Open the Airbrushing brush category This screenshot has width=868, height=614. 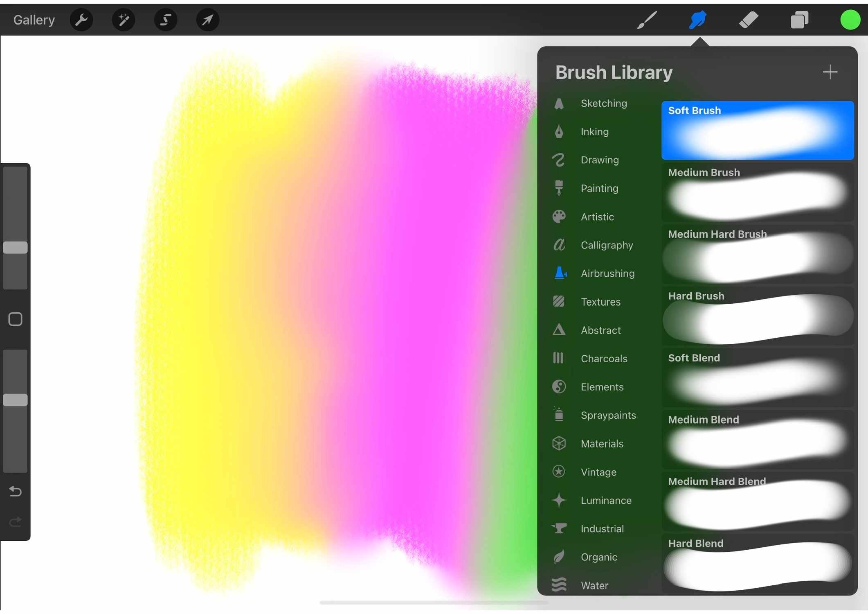point(608,273)
